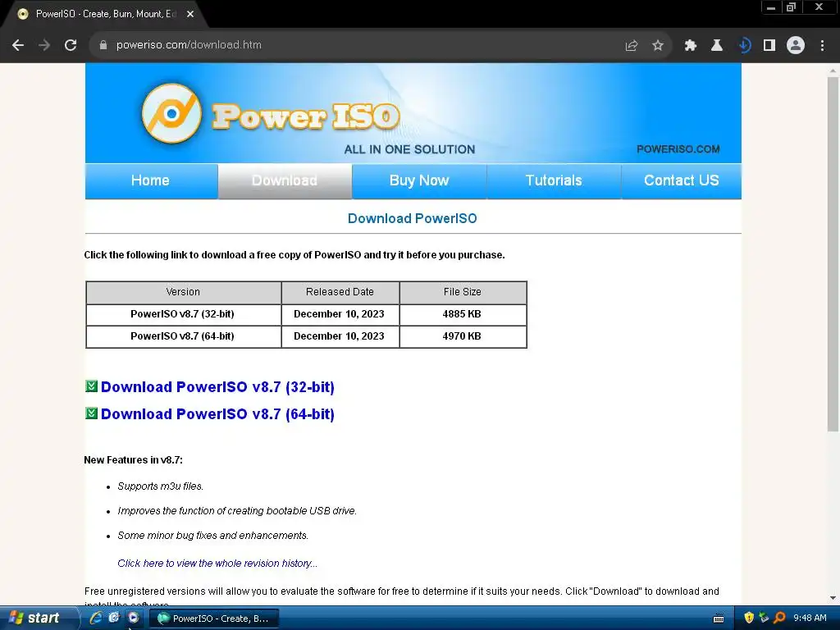Select the PowerISO browser tab
The width and height of the screenshot is (840, 630).
pyautogui.click(x=105, y=15)
